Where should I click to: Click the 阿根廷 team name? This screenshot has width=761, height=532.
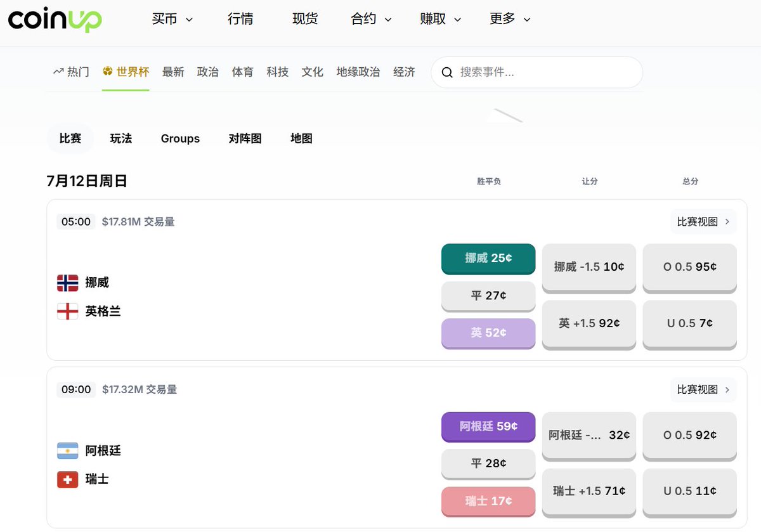103,451
